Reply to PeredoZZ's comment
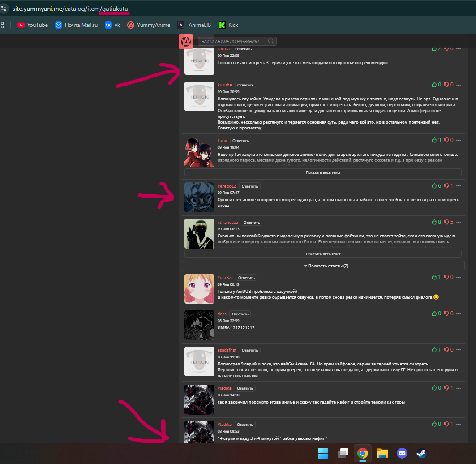 point(250,186)
